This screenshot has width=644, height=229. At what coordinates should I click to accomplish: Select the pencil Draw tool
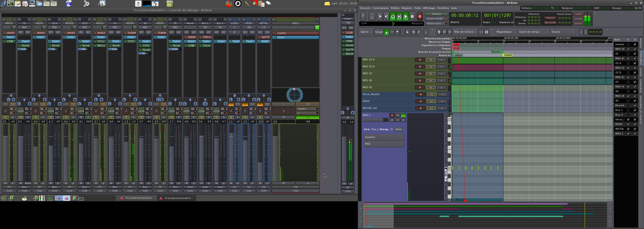pos(419,32)
